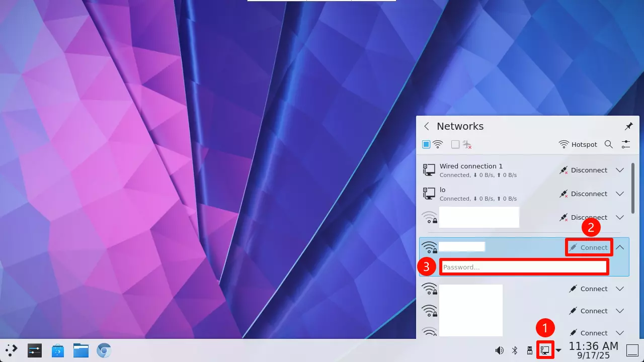Viewport: 644px width, 362px height.
Task: Click the removable device notifier tray icon
Action: coord(530,350)
